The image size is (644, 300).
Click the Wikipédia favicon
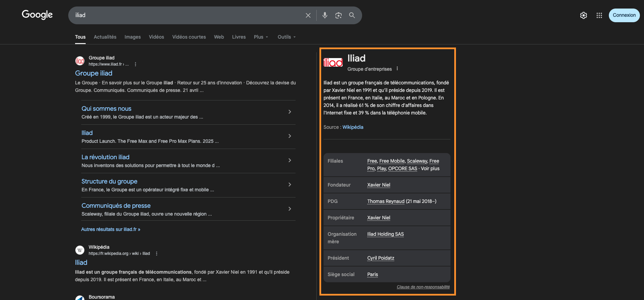80,250
